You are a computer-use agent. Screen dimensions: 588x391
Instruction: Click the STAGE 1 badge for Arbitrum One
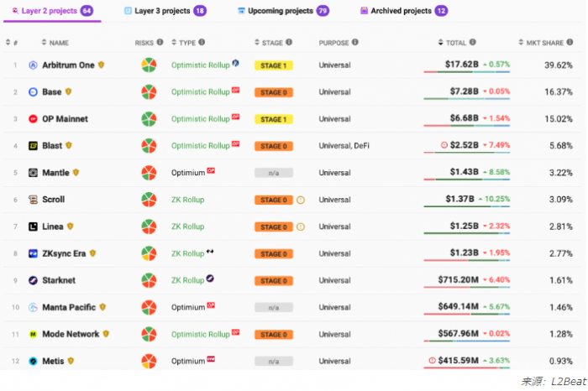(273, 65)
